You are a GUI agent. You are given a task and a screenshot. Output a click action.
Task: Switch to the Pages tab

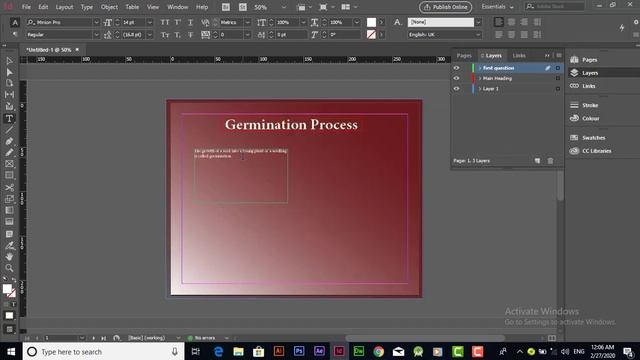tap(464, 56)
